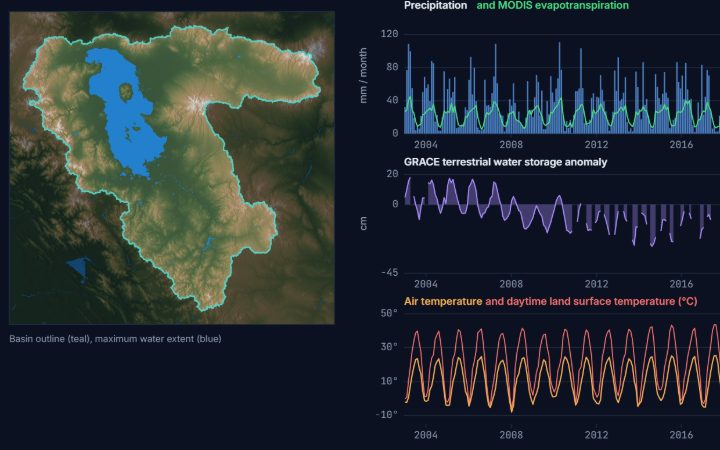Click the blue lake on the map
The height and width of the screenshot is (450, 720).
point(124,115)
